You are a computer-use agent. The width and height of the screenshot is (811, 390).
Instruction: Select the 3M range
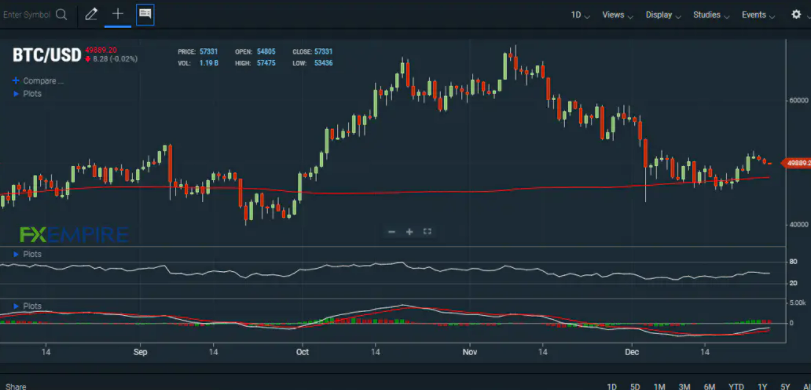pyautogui.click(x=684, y=386)
